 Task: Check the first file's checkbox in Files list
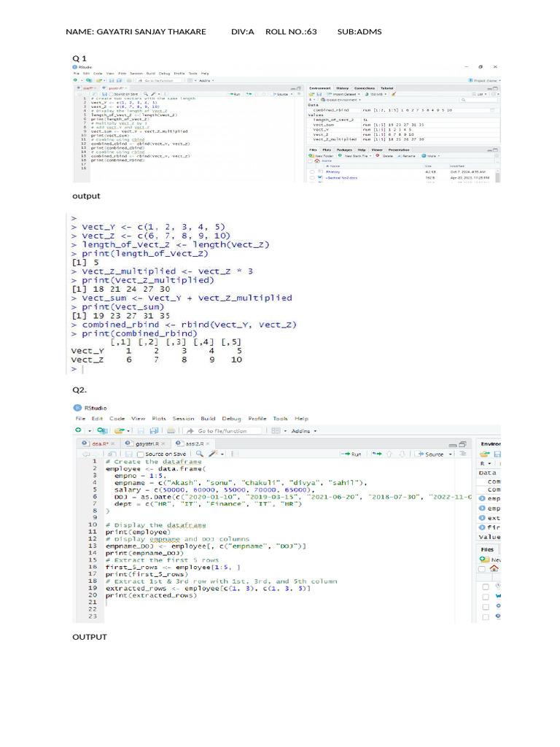[485, 585]
